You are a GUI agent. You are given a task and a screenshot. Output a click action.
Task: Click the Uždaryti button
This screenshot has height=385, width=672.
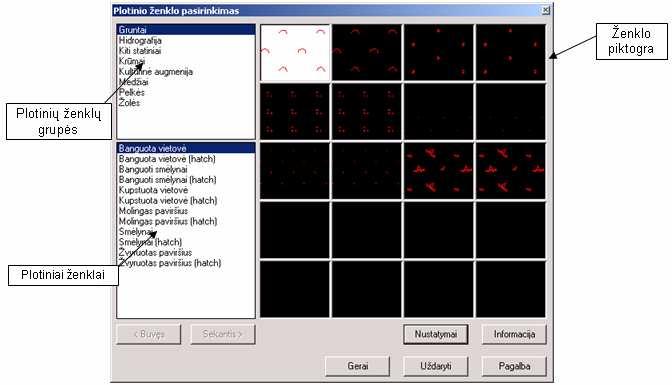tap(435, 366)
